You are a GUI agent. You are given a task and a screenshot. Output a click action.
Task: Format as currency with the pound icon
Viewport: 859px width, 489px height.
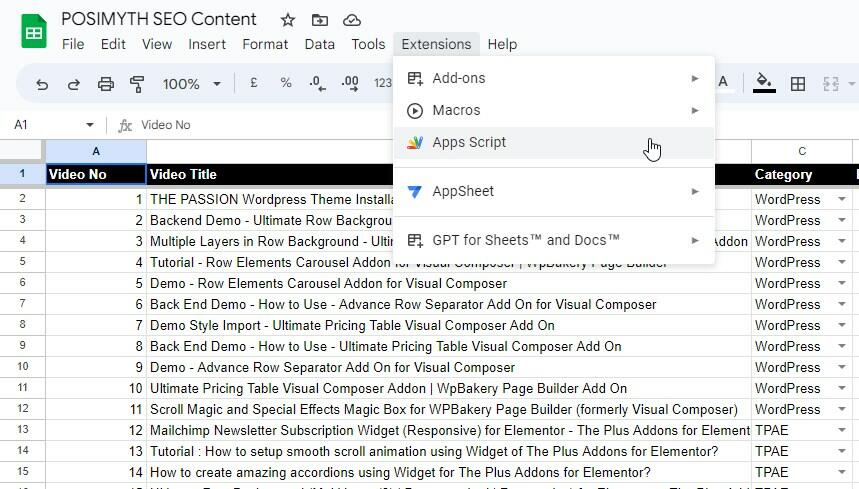[x=254, y=83]
